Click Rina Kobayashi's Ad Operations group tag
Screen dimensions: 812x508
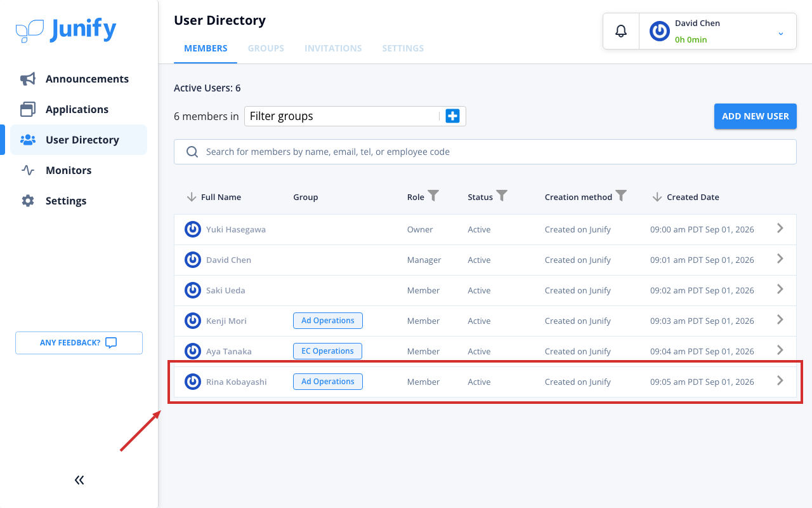point(328,382)
